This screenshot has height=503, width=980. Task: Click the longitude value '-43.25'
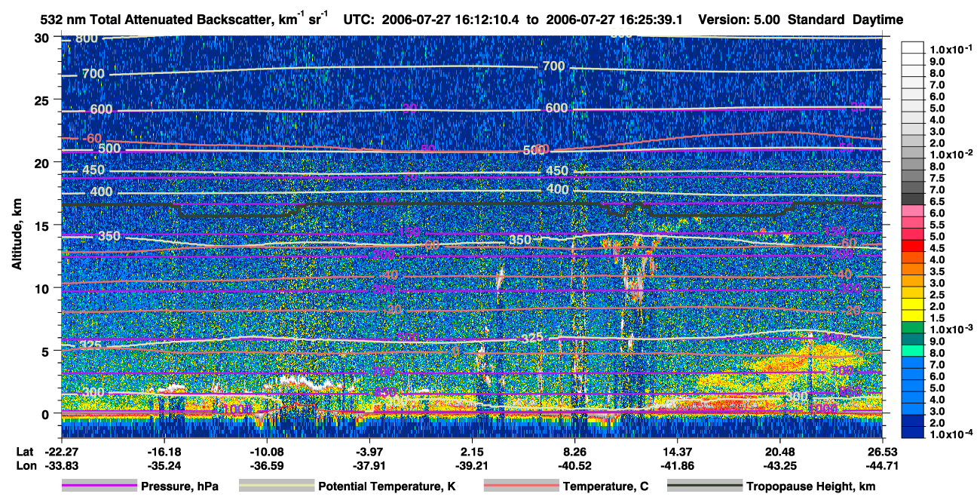coord(779,465)
